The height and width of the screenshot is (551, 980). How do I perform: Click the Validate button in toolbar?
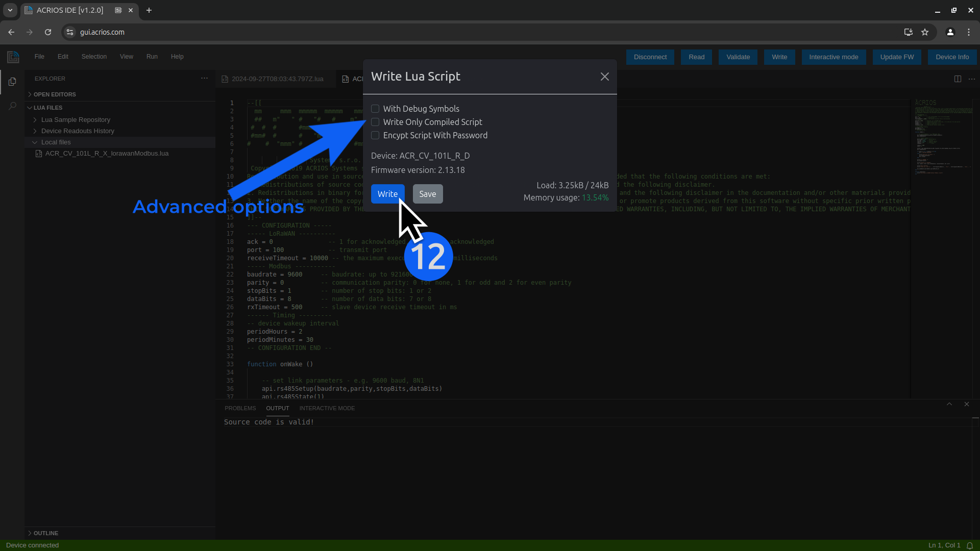coord(738,57)
